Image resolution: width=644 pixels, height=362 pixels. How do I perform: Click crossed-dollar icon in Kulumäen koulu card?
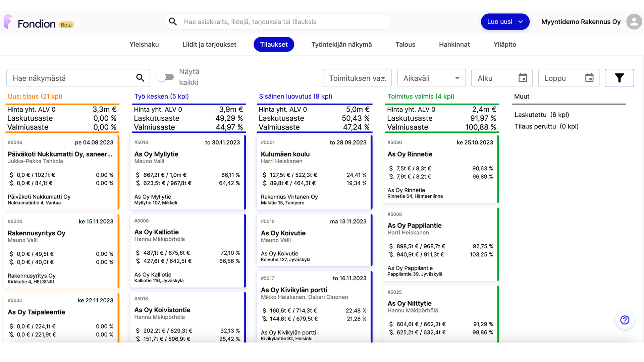point(264,183)
